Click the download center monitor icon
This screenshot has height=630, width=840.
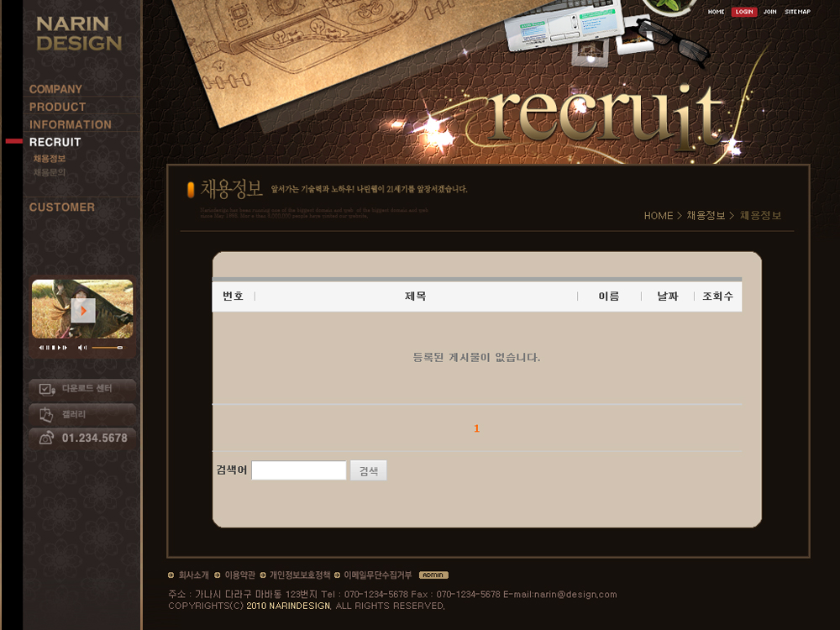tap(45, 389)
